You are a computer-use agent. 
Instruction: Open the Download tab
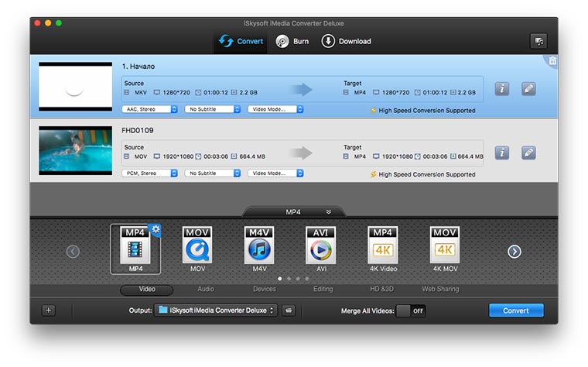346,41
